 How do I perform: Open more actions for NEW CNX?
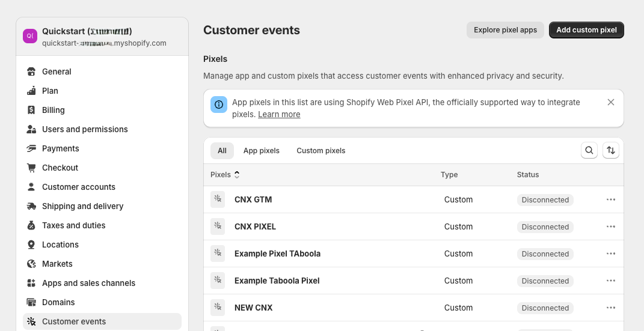(x=611, y=308)
